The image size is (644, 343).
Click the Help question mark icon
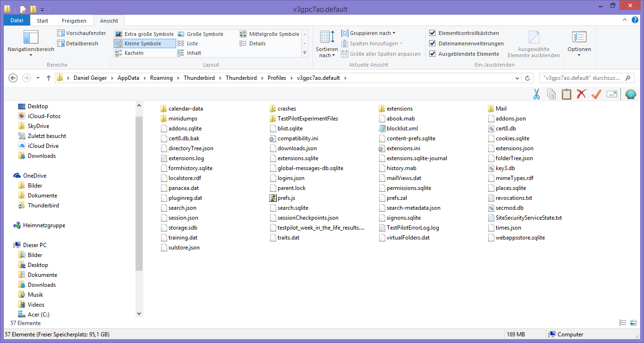point(635,20)
